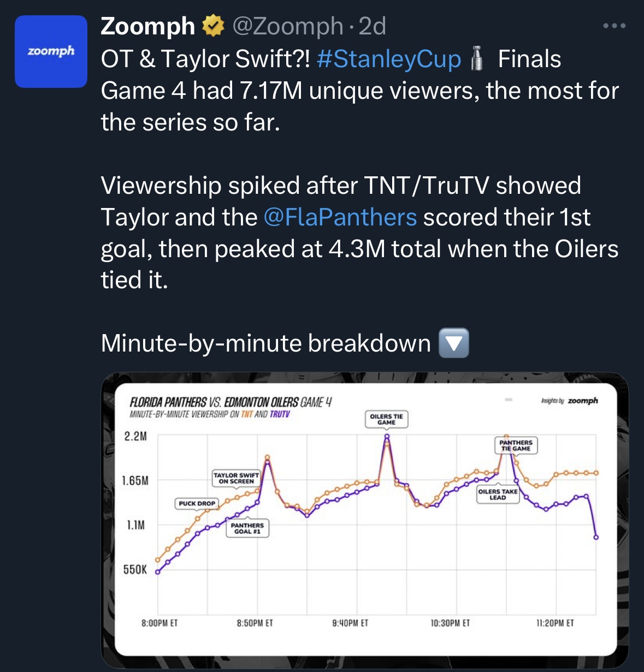The image size is (644, 672).
Task: Click the gold verified badge next to Zoomph
Action: coord(213,26)
